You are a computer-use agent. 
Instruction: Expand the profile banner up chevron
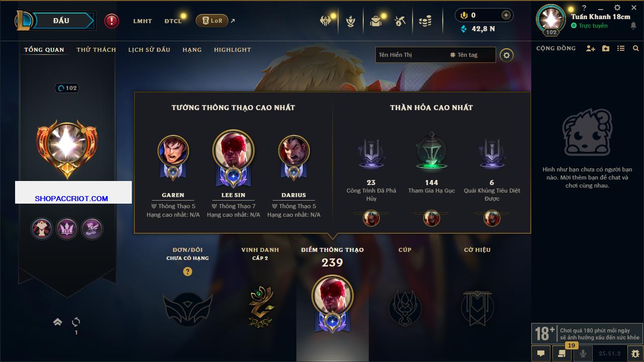[58, 322]
